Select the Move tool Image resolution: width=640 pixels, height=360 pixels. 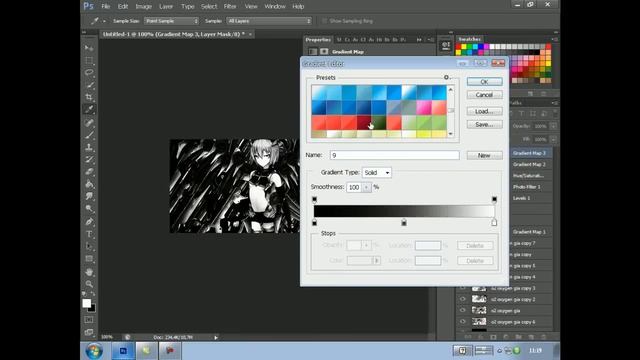(x=89, y=48)
